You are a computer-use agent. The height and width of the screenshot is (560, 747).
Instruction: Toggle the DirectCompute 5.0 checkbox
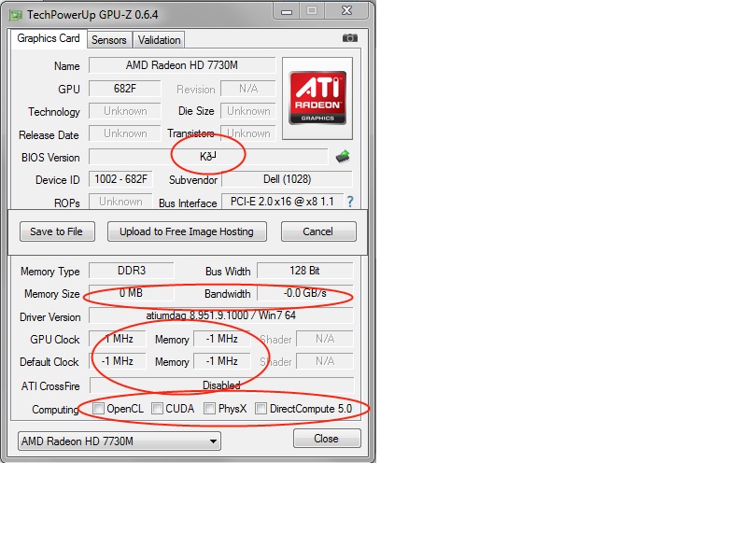(x=261, y=409)
